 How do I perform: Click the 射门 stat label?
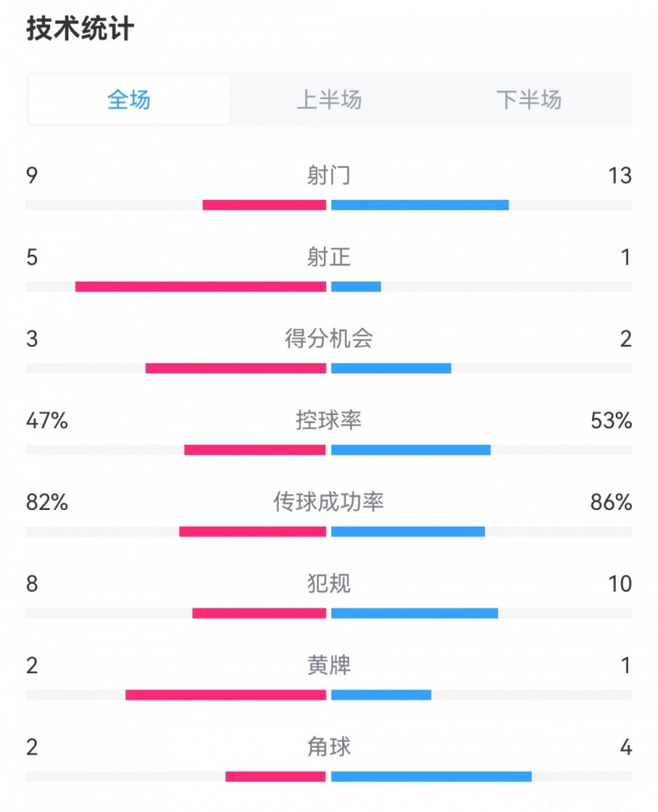[x=329, y=175]
